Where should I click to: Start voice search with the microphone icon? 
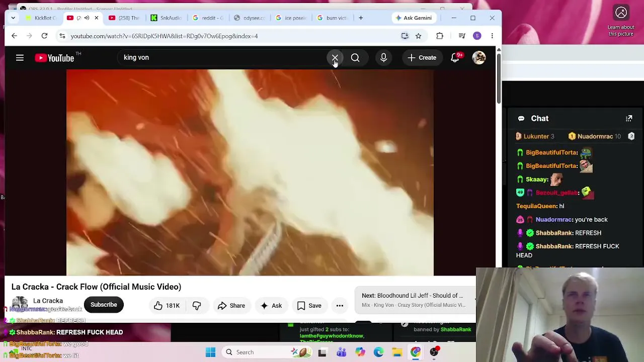pyautogui.click(x=383, y=58)
